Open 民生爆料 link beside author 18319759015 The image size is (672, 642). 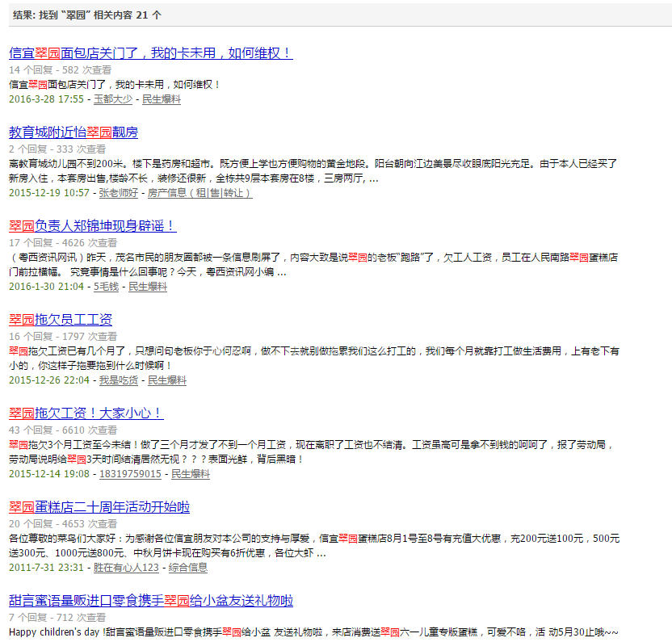click(x=191, y=474)
